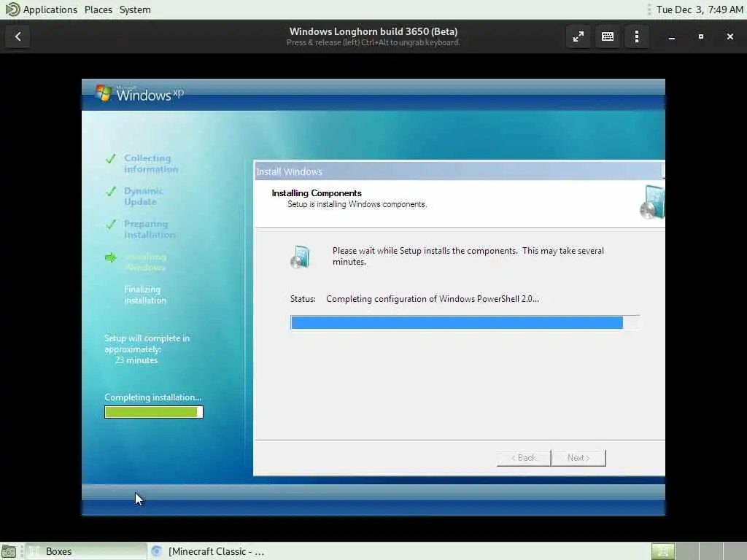Click the clock showing Tue Dec 3
The height and width of the screenshot is (560, 747).
[x=700, y=9]
